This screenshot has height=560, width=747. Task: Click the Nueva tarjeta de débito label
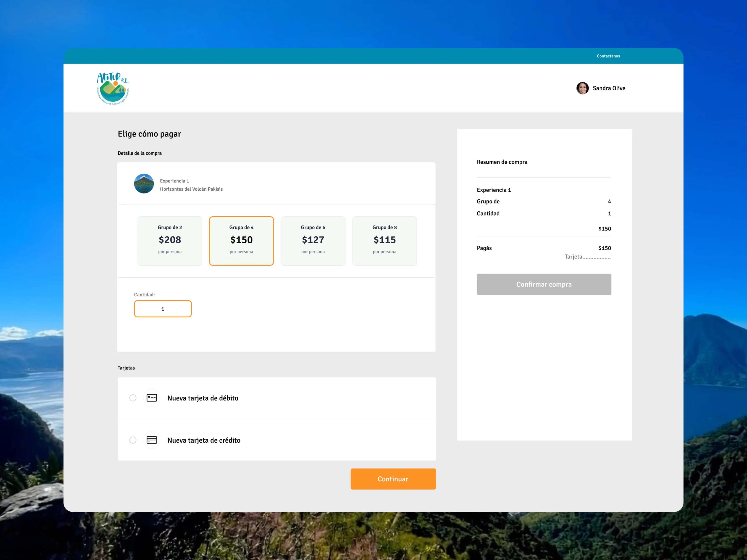point(203,398)
